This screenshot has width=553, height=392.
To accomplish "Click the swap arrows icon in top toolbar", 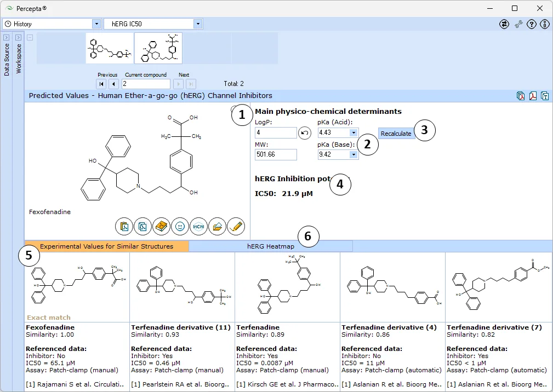I will click(504, 24).
